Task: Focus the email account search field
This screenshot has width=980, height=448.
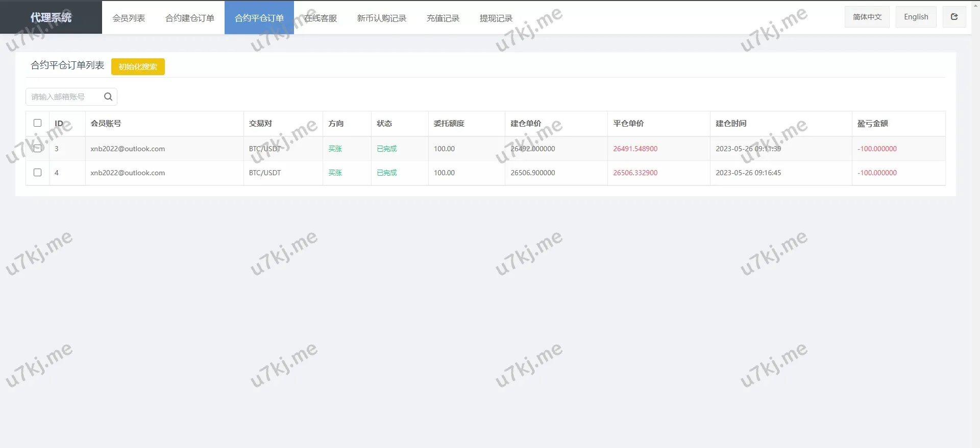Action: click(x=64, y=97)
